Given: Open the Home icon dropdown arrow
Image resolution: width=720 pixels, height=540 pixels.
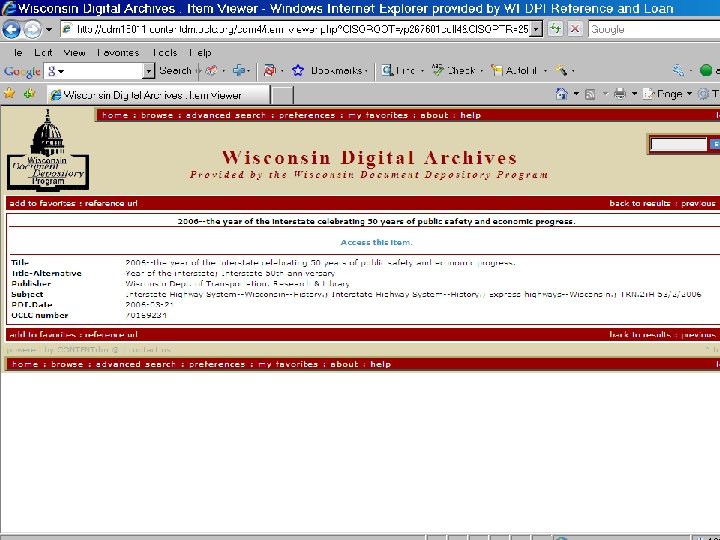Looking at the screenshot, I should tap(576, 94).
